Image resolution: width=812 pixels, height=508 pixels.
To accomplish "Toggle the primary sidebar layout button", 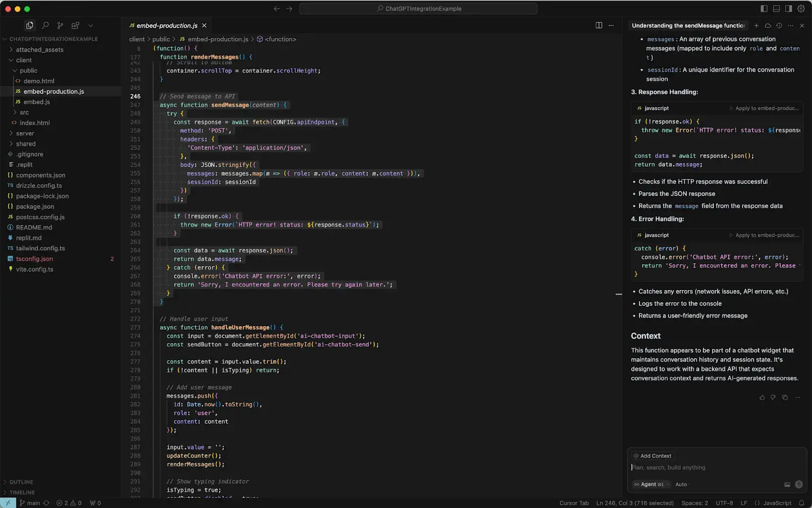I will [x=764, y=9].
